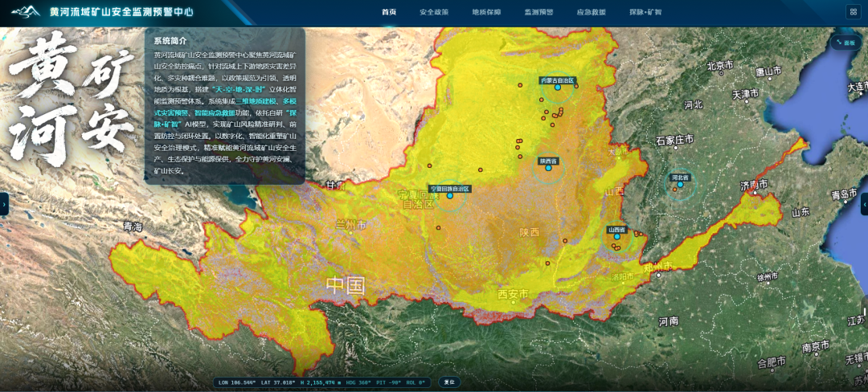Click the 青海 province label on map
This screenshot has width=868, height=392.
click(133, 227)
